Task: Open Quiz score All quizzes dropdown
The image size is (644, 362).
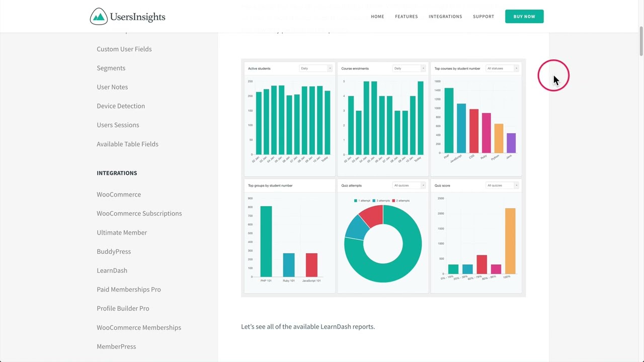Action: coord(502,186)
